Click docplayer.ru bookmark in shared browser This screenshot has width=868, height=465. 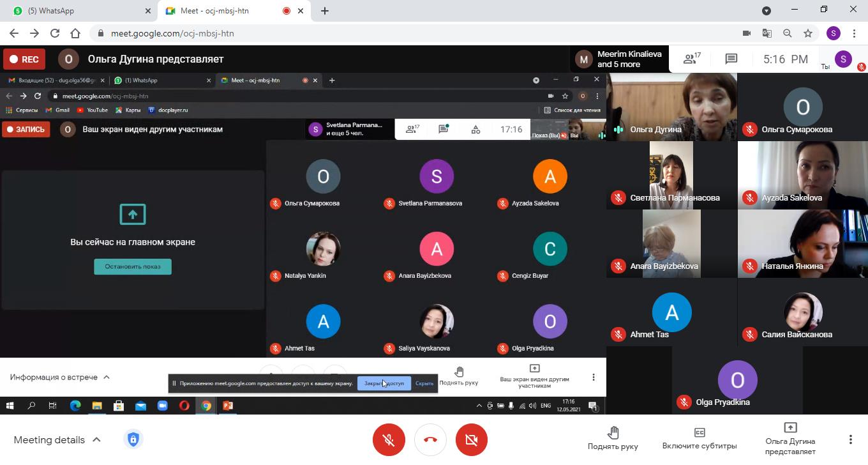click(168, 110)
